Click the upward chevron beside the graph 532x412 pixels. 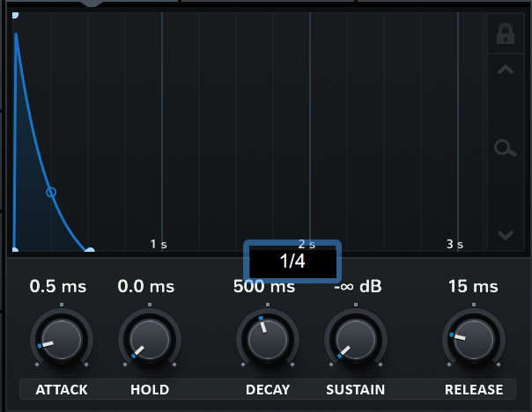506,70
